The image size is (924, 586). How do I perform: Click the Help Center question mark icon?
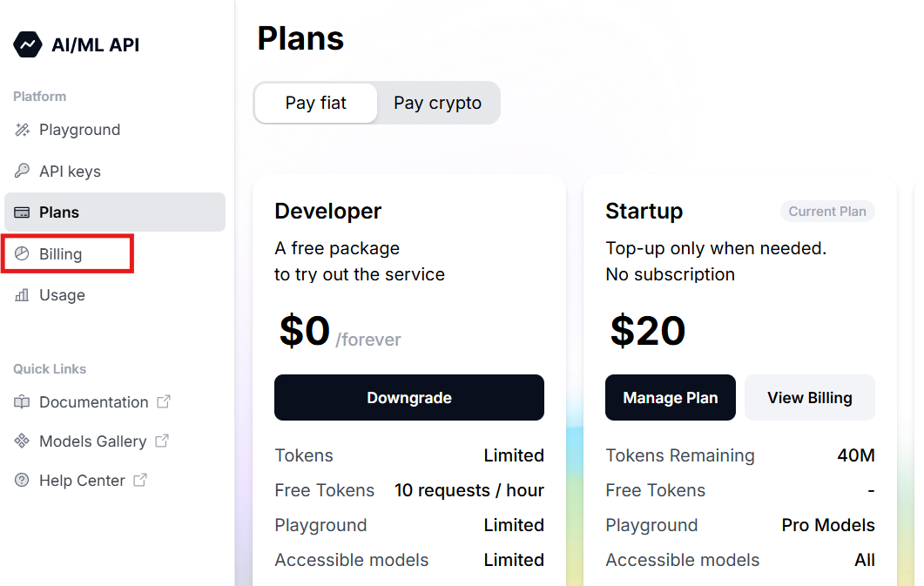(23, 481)
